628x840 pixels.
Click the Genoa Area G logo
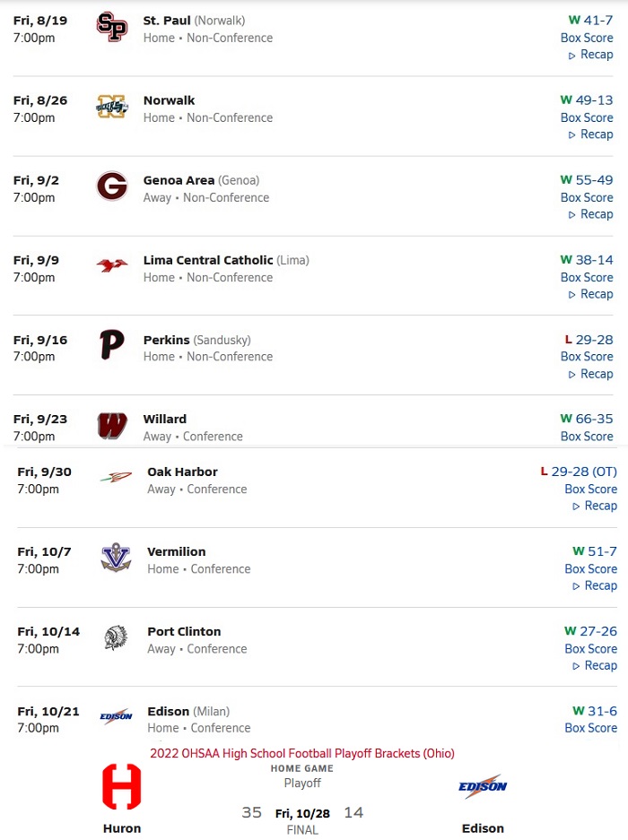coord(112,186)
